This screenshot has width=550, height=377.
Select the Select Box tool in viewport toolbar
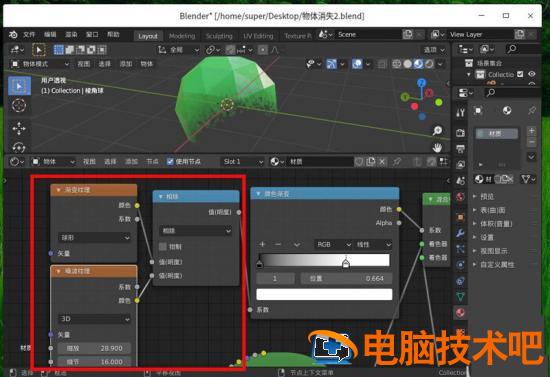click(x=19, y=86)
